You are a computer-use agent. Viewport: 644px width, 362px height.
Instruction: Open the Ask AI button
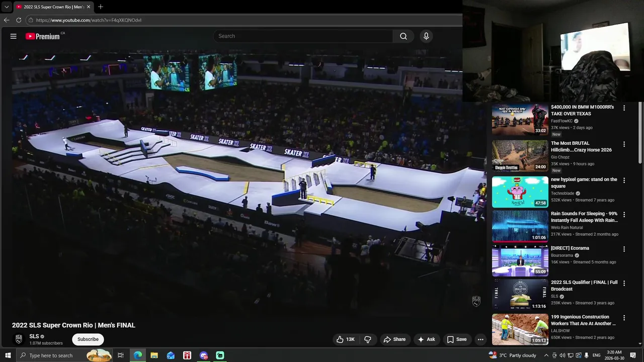coord(426,339)
